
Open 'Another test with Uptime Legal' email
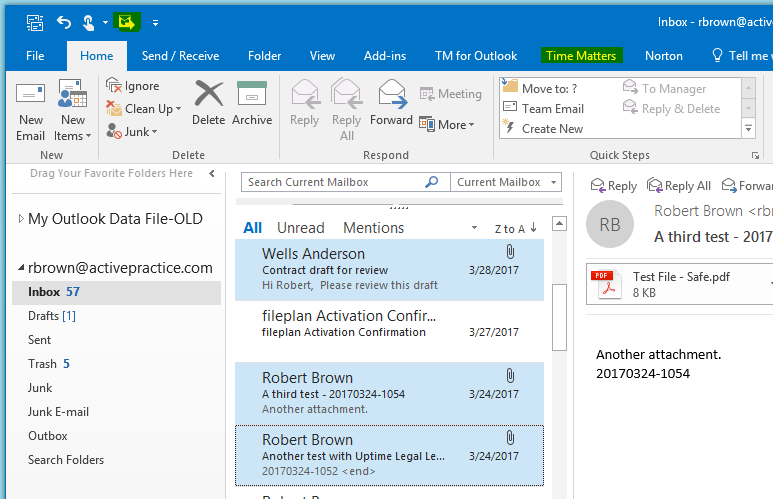[x=389, y=456]
